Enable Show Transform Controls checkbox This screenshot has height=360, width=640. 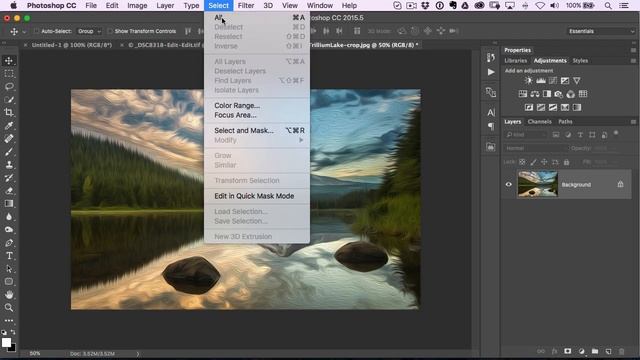109,31
